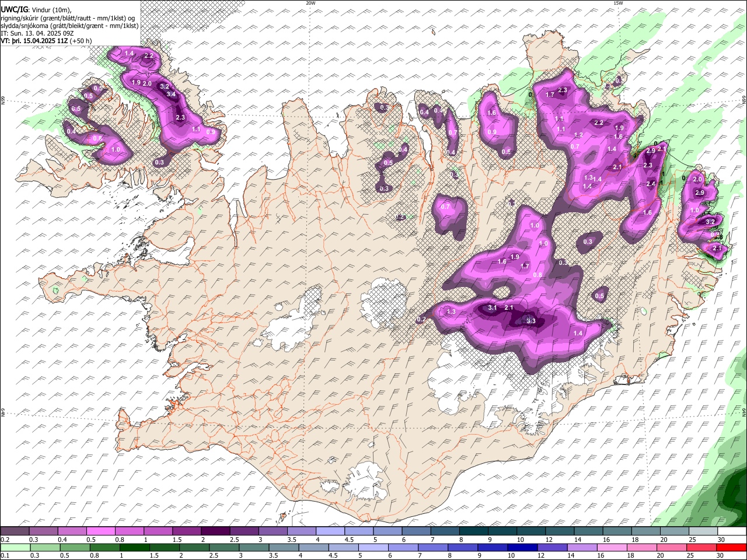The image size is (747, 560).
Task: Click the '20W' longitude label
Action: [310, 3]
